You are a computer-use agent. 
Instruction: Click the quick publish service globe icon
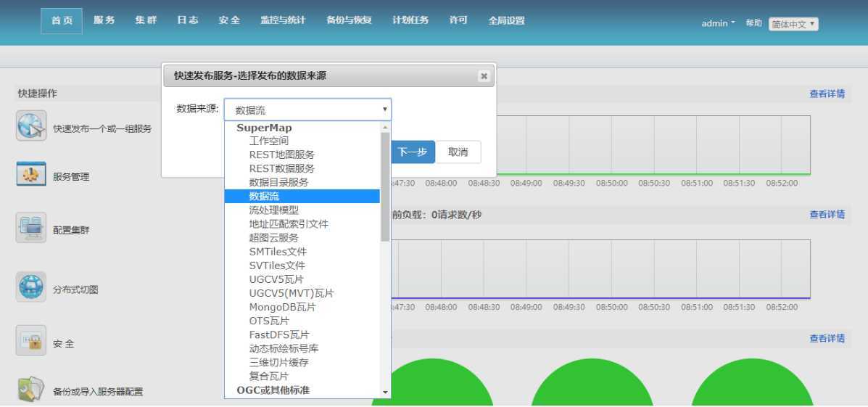[x=31, y=126]
